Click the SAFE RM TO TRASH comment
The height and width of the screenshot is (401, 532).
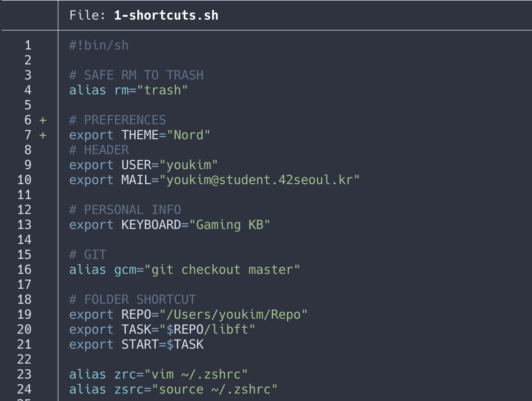143,75
